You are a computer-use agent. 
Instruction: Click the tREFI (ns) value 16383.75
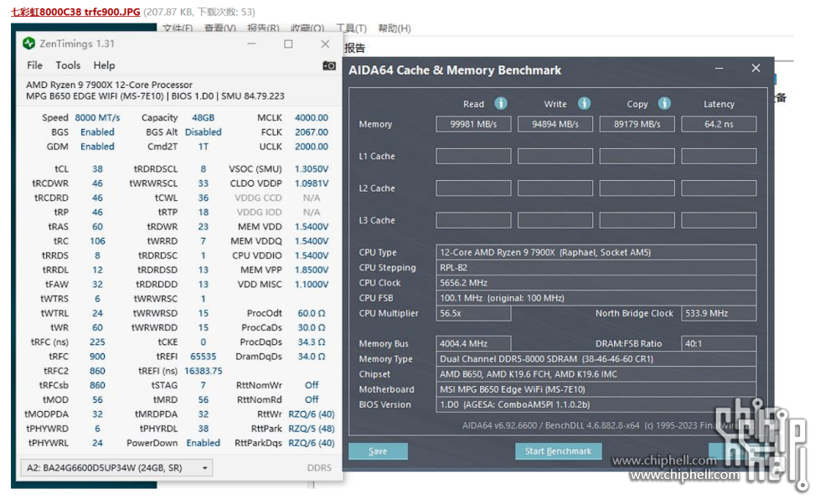pyautogui.click(x=203, y=371)
